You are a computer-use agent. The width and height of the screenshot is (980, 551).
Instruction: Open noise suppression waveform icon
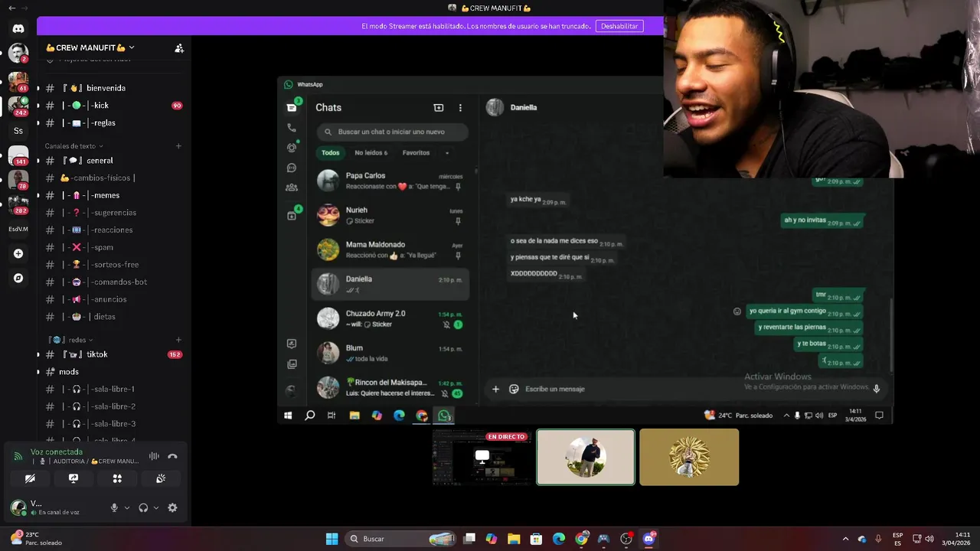tap(154, 456)
